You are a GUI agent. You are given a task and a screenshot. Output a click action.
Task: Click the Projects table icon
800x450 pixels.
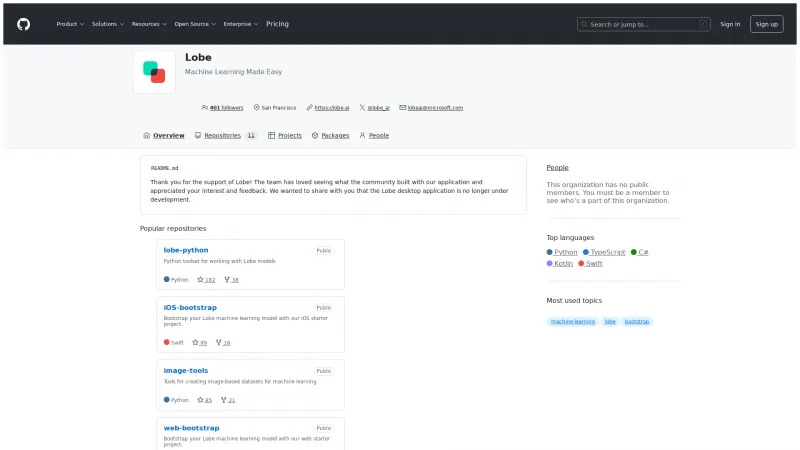click(271, 135)
